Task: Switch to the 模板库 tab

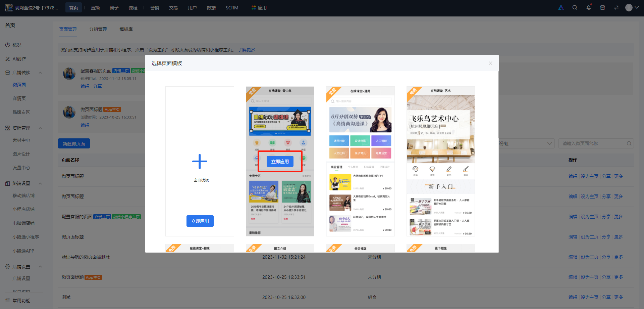Action: tap(126, 29)
